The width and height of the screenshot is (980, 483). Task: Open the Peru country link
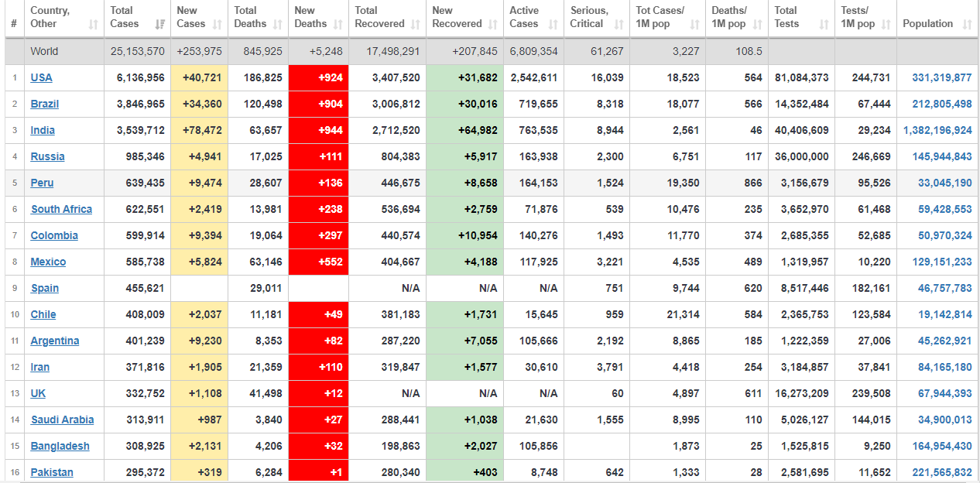43,183
